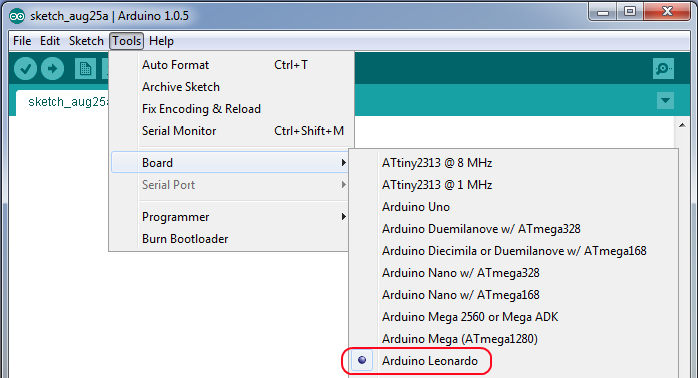Open the File menu
698x378 pixels.
(22, 41)
